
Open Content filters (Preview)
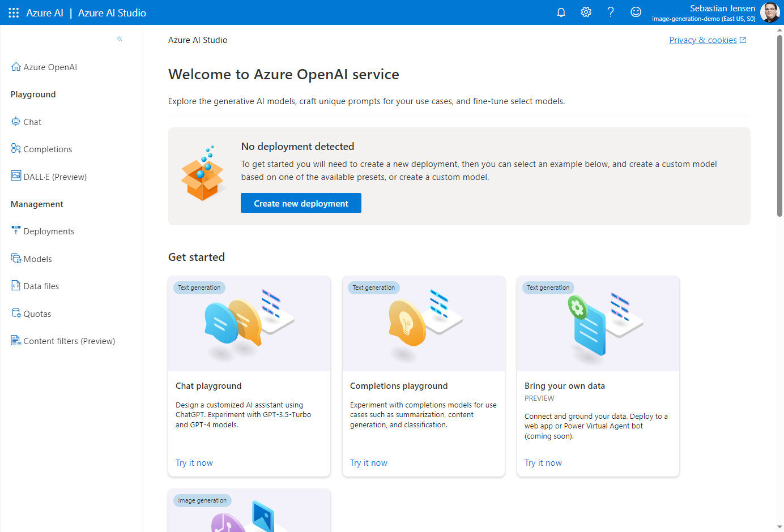point(69,341)
